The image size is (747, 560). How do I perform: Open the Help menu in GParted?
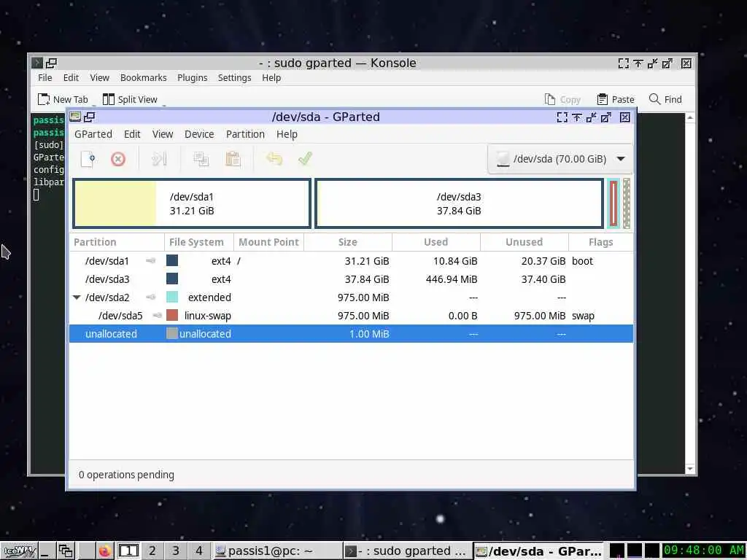coord(287,134)
